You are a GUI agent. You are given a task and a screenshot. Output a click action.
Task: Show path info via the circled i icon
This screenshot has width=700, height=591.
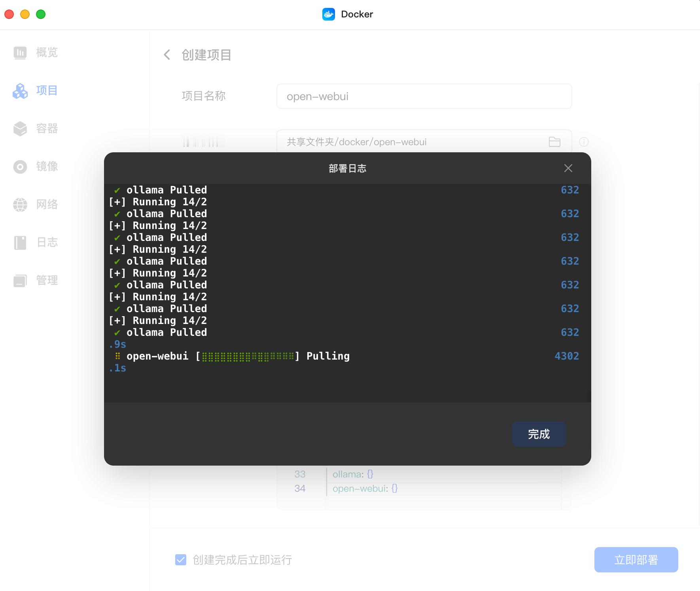(584, 142)
